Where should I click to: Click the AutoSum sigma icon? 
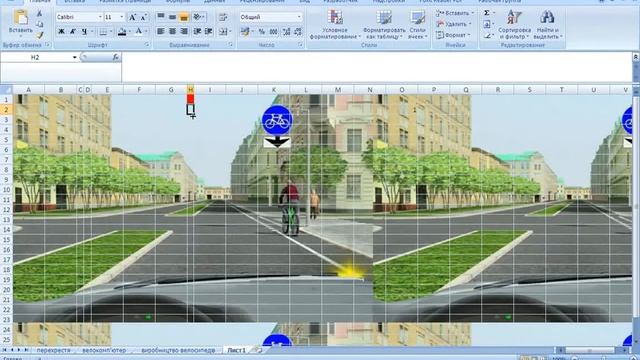tap(487, 13)
